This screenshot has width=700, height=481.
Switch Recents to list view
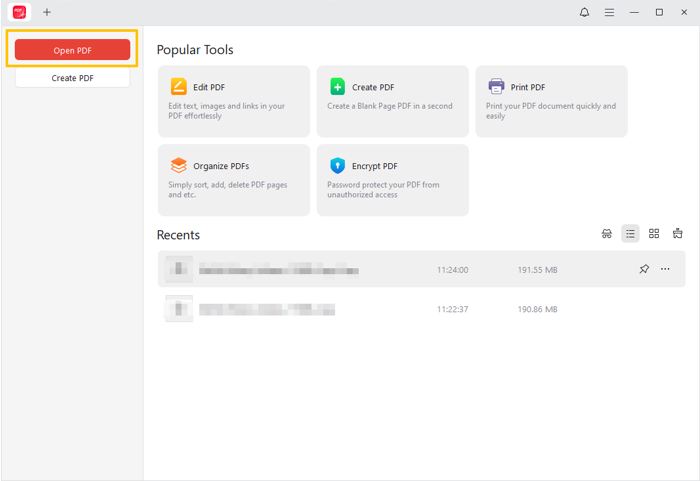[630, 234]
